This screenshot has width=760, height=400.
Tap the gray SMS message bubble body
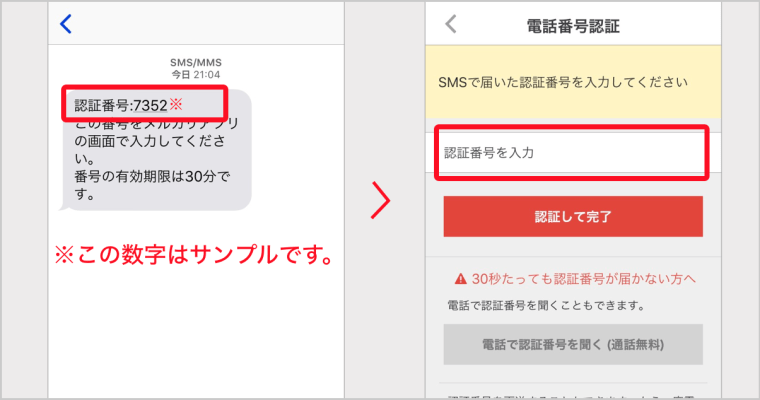click(158, 150)
